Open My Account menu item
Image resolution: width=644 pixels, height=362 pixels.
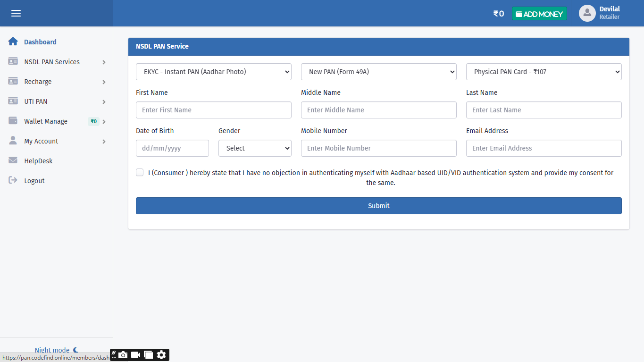tap(41, 141)
